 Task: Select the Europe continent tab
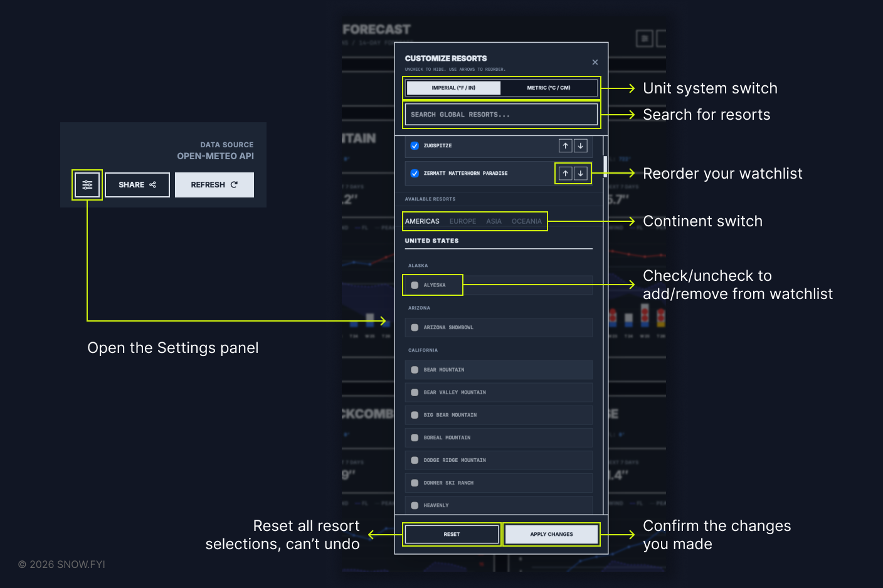pyautogui.click(x=462, y=221)
